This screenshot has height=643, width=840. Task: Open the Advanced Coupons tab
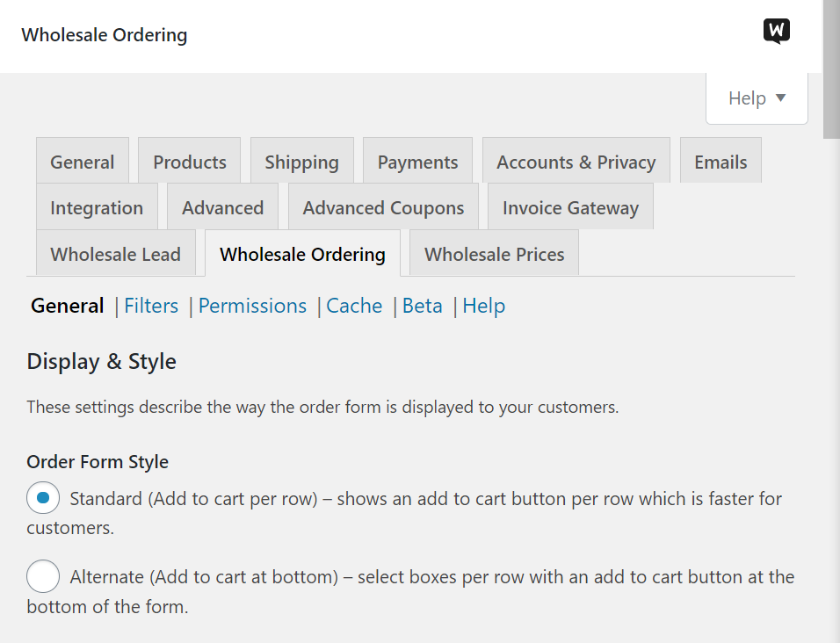pos(383,208)
